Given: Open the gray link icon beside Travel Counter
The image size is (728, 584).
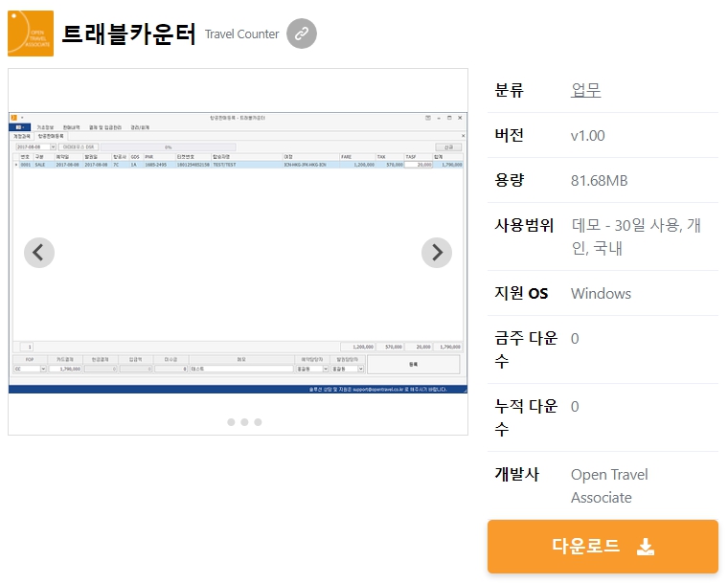Looking at the screenshot, I should point(302,34).
